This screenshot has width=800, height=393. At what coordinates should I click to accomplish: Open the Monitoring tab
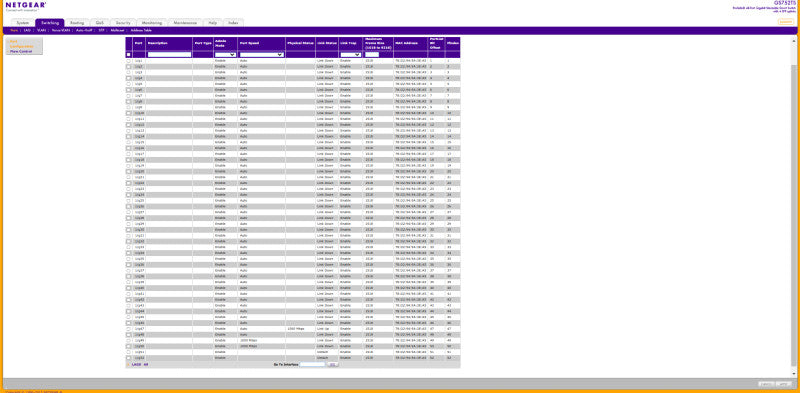coord(152,23)
